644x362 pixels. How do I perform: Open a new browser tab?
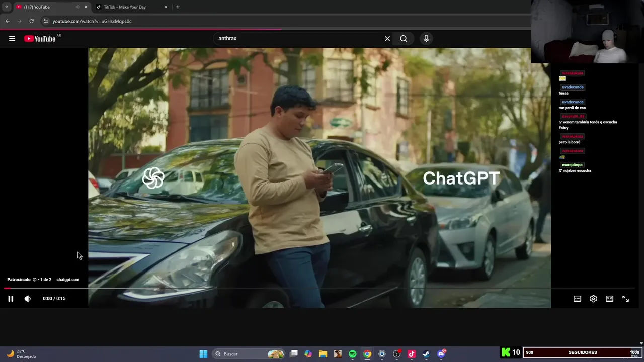[178, 7]
